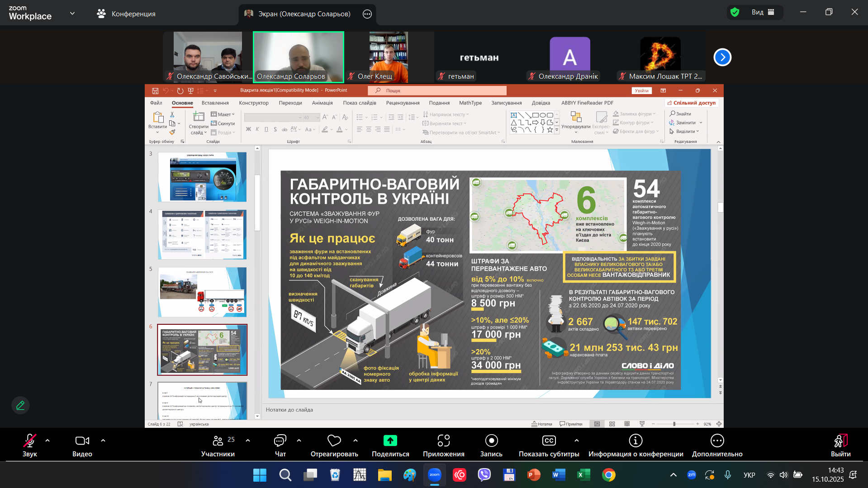Switch to the Конференция tab
The height and width of the screenshot is (488, 868).
coord(126,14)
